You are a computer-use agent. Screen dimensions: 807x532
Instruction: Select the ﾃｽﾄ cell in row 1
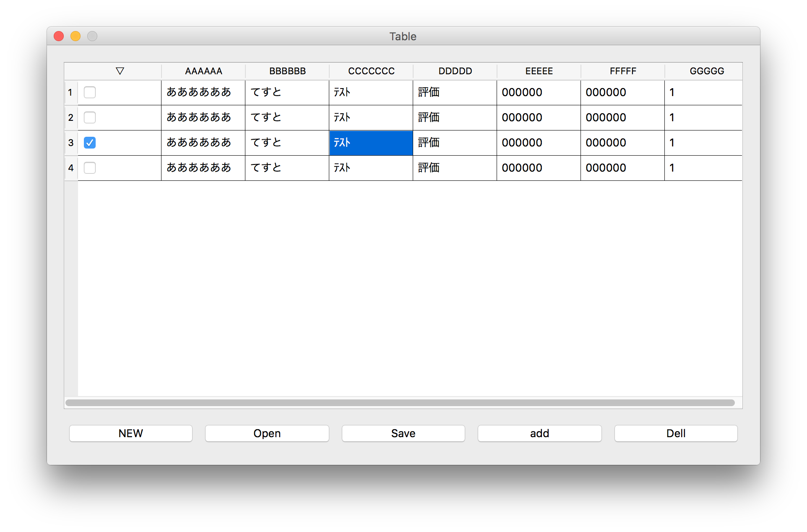371,92
